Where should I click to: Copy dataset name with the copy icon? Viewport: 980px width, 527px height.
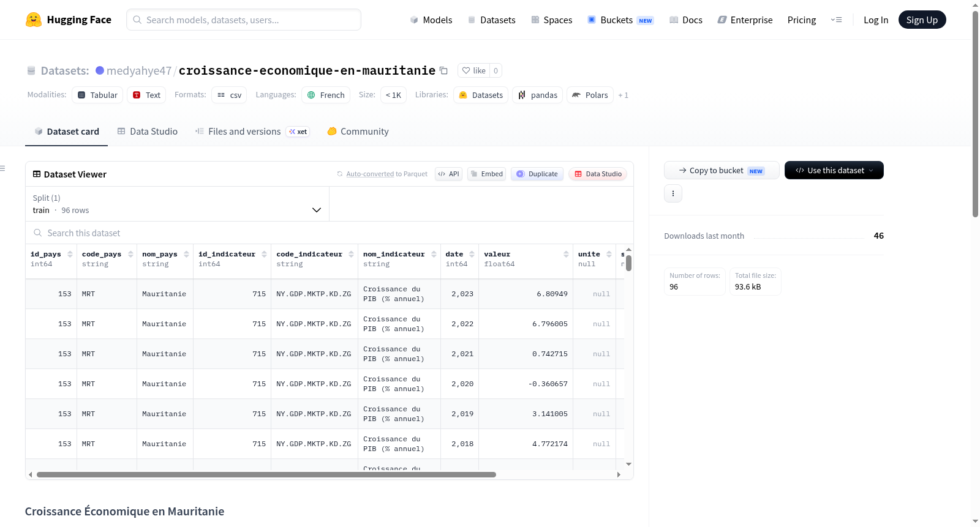(443, 71)
